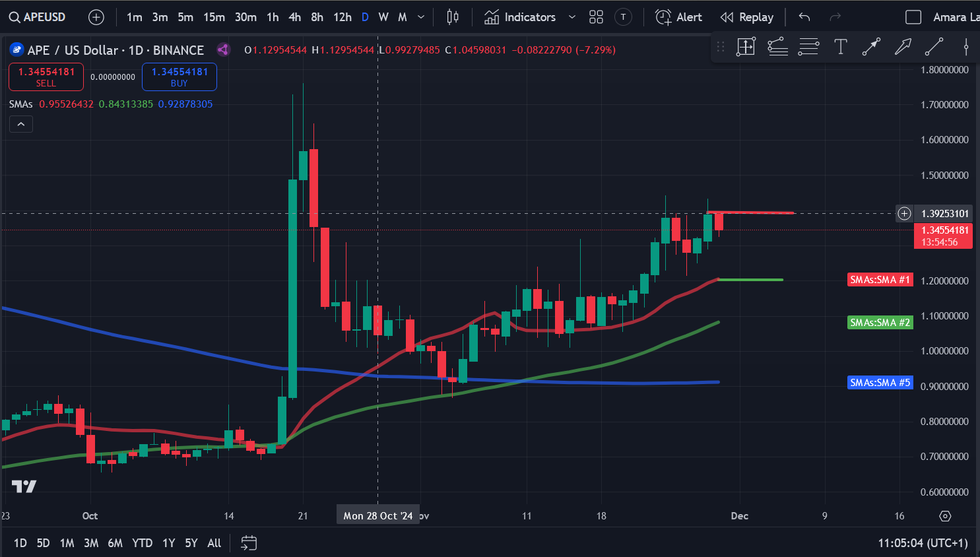Click the SMAs:SMA #5 price label
980x557 pixels.
tap(880, 383)
